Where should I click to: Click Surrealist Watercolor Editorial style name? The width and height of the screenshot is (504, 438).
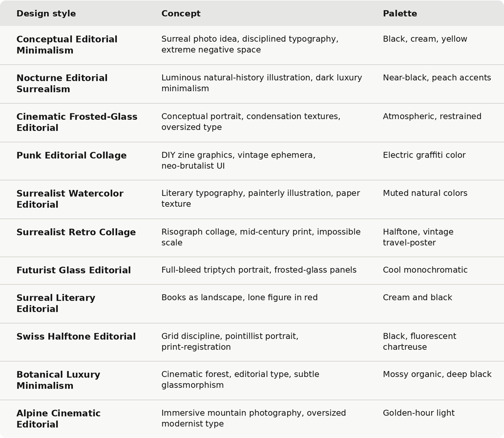point(70,199)
